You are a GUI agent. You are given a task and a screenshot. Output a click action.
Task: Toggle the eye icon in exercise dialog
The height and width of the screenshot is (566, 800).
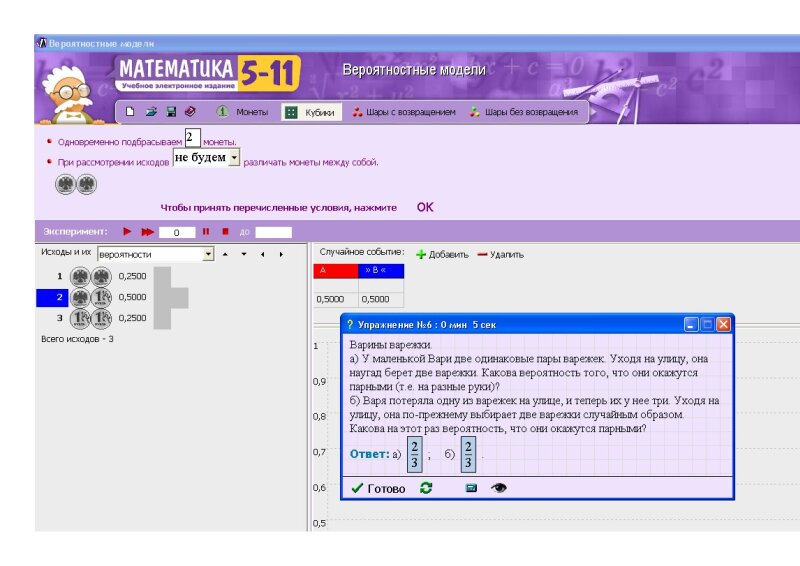pyautogui.click(x=498, y=488)
